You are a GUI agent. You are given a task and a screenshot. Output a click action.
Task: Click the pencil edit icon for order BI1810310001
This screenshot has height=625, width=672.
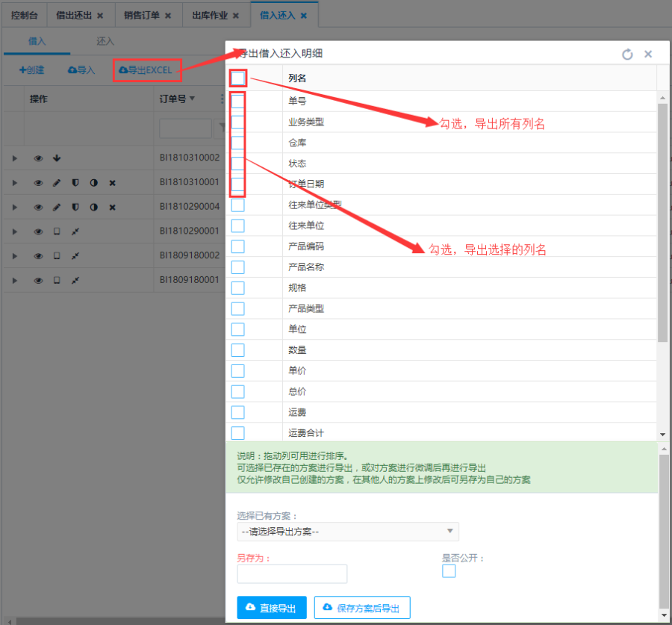click(x=57, y=183)
